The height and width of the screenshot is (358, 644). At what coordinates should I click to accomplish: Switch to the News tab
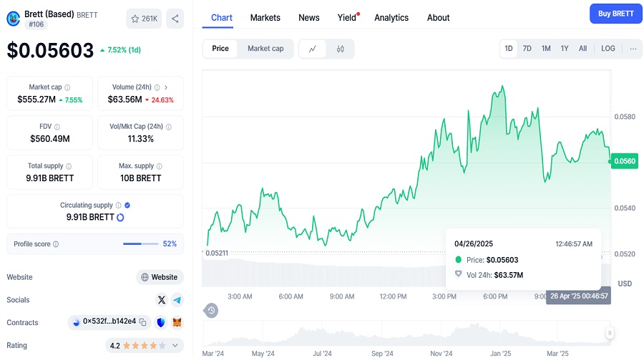click(309, 18)
